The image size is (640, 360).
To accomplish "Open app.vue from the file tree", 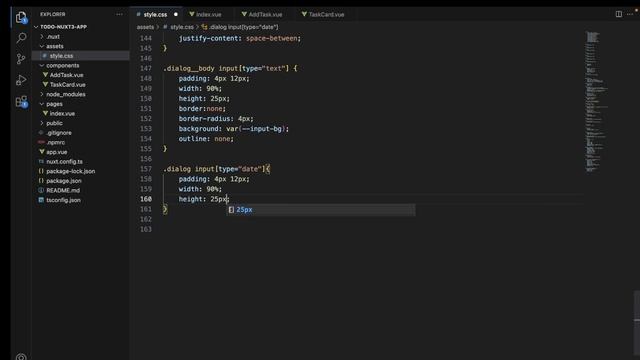I will point(57,152).
